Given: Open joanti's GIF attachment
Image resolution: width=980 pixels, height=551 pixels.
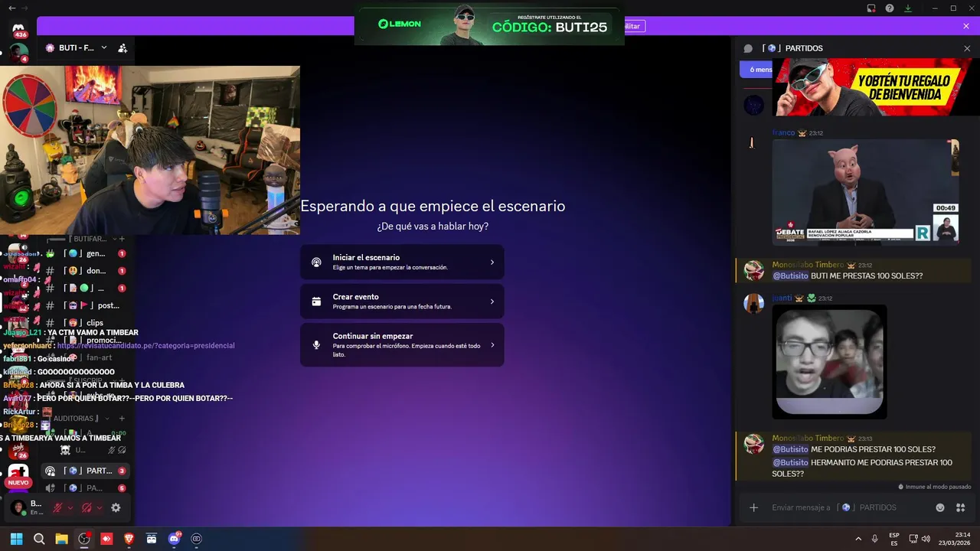Looking at the screenshot, I should [829, 362].
